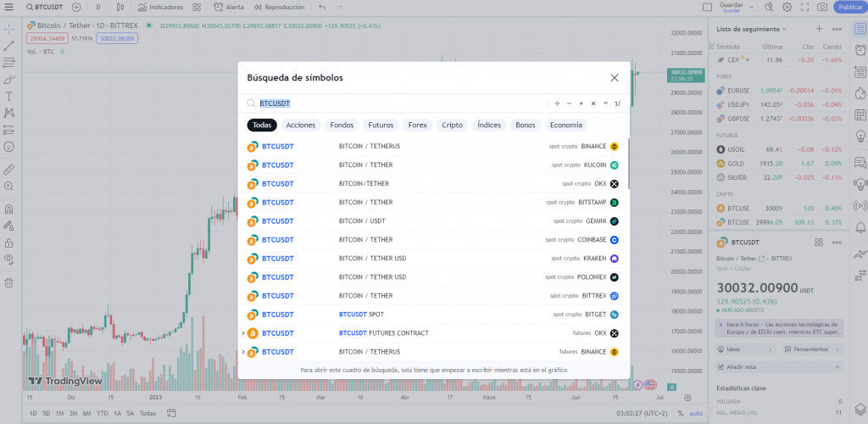
Task: Open the time zone 03:03:27 (UTC+2) menu
Action: pos(642,413)
